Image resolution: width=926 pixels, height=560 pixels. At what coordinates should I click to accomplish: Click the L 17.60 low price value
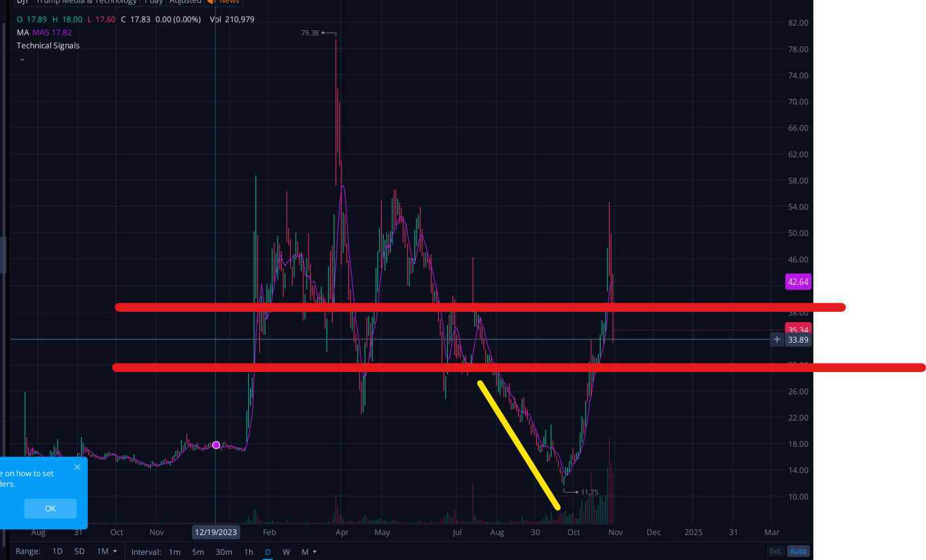coord(102,20)
